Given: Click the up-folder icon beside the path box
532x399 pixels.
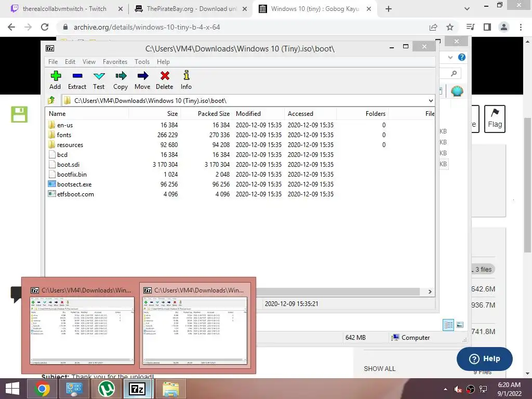Looking at the screenshot, I should [x=51, y=100].
